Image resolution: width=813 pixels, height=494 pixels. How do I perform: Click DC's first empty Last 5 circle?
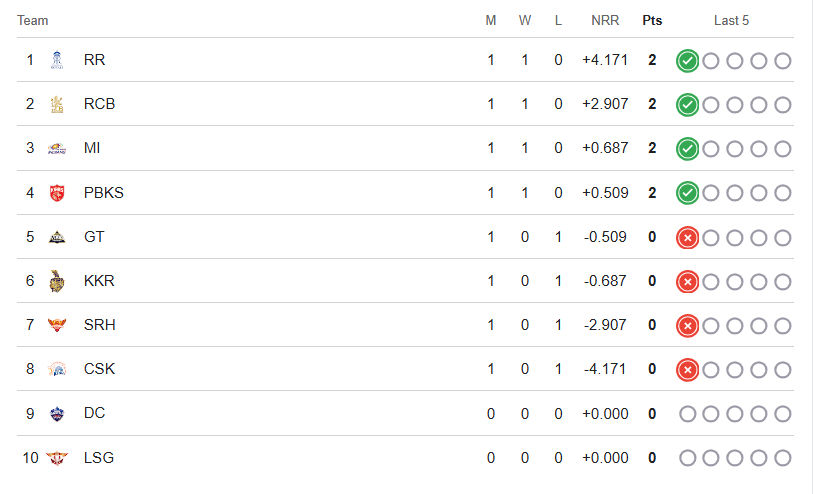click(x=687, y=414)
